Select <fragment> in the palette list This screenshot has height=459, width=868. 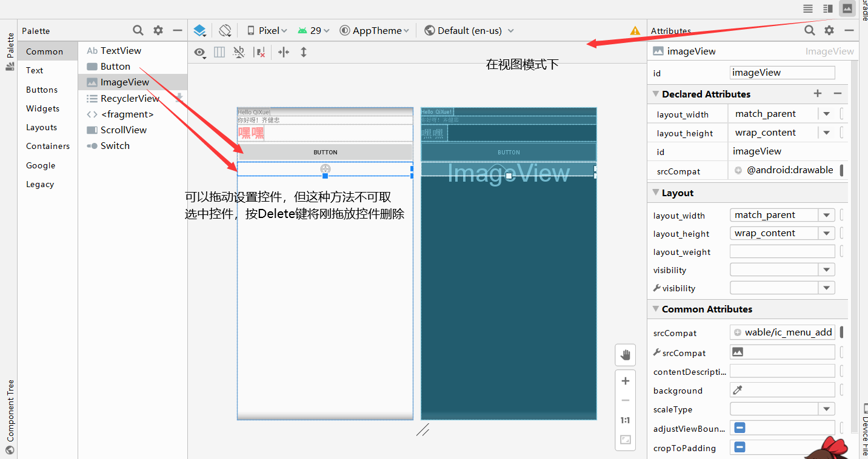133,114
